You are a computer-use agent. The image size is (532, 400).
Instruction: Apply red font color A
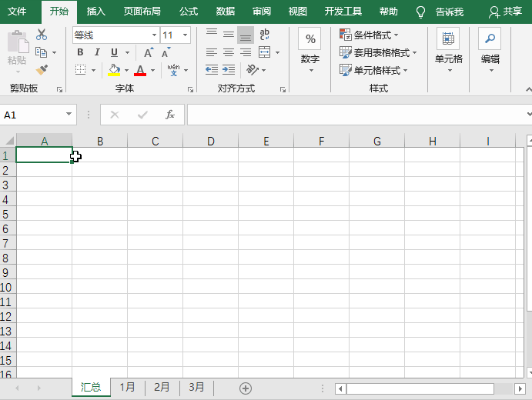coord(140,70)
